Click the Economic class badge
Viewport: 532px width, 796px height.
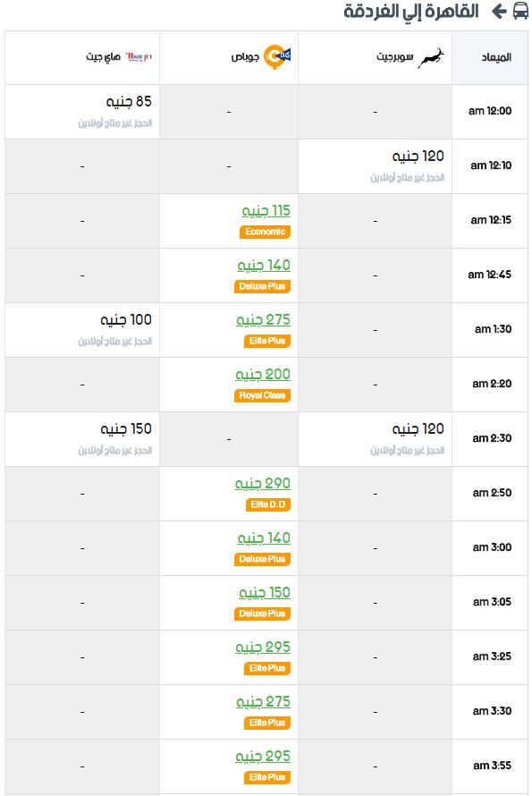pos(265,232)
